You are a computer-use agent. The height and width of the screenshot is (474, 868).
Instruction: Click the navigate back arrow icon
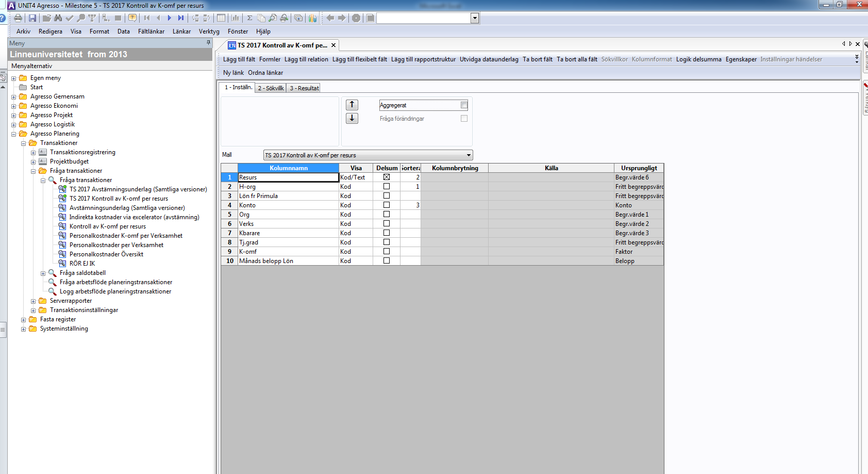330,18
